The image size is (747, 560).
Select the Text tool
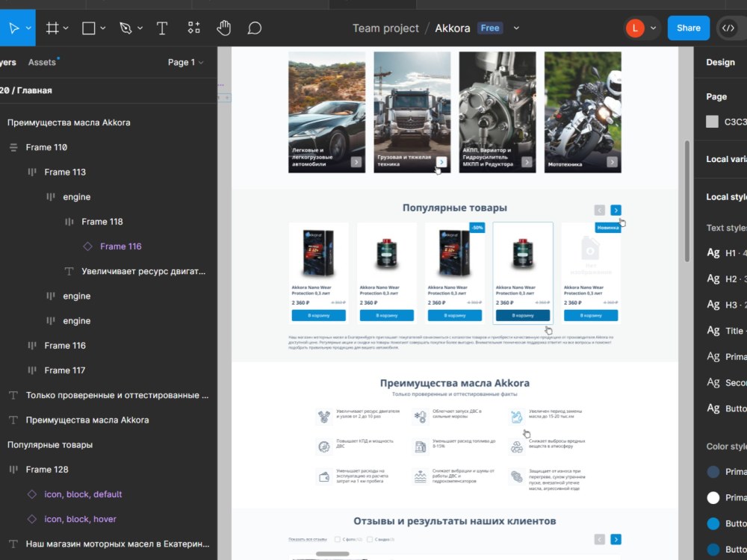click(162, 28)
